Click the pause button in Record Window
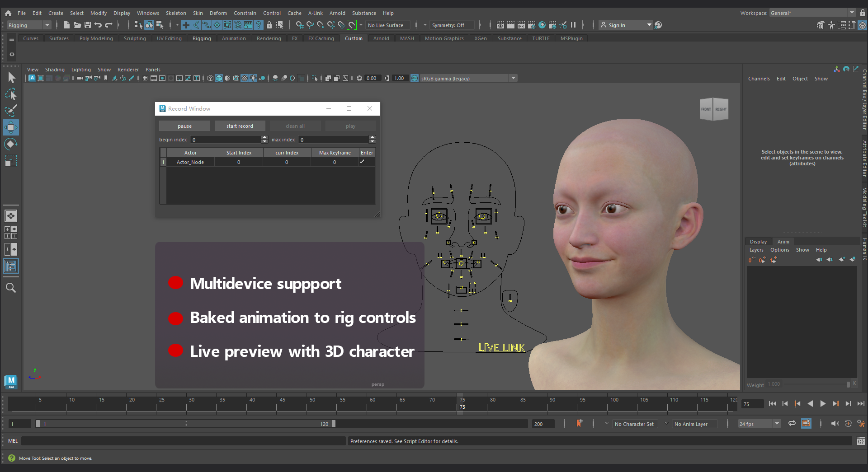The width and height of the screenshot is (868, 472). point(184,126)
